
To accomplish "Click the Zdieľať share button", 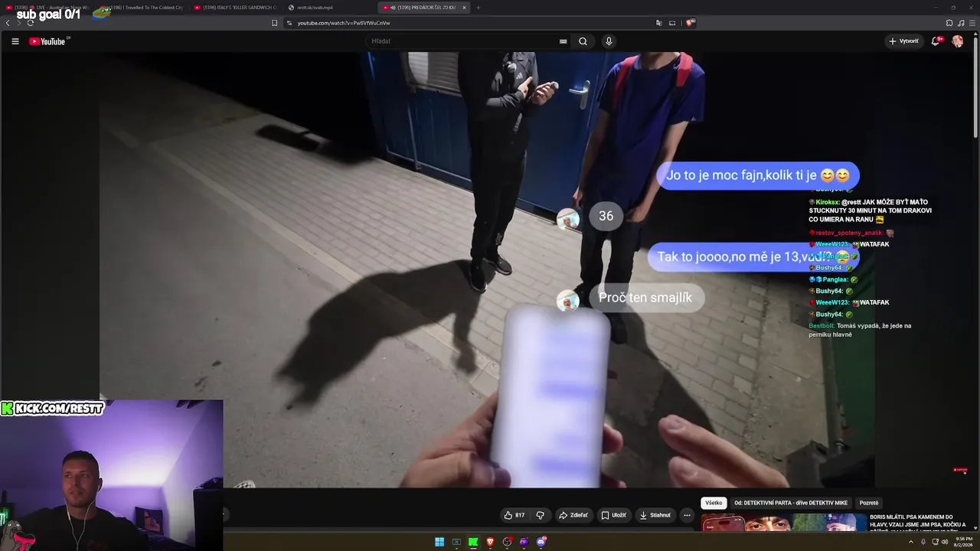I will click(573, 515).
